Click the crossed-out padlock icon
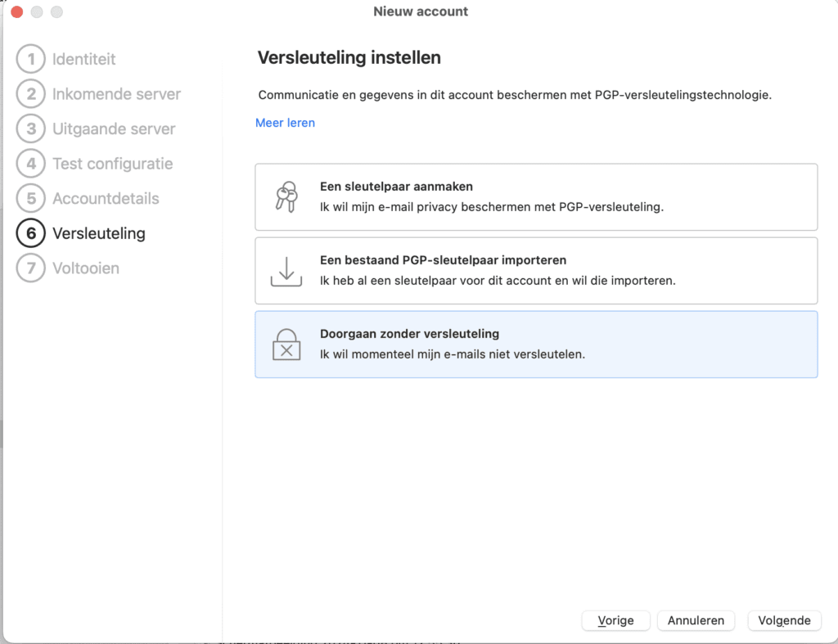Viewport: 838px width, 644px height. pyautogui.click(x=286, y=345)
